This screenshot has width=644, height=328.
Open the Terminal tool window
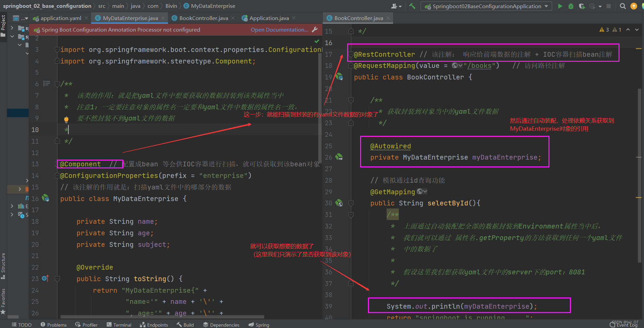119,325
